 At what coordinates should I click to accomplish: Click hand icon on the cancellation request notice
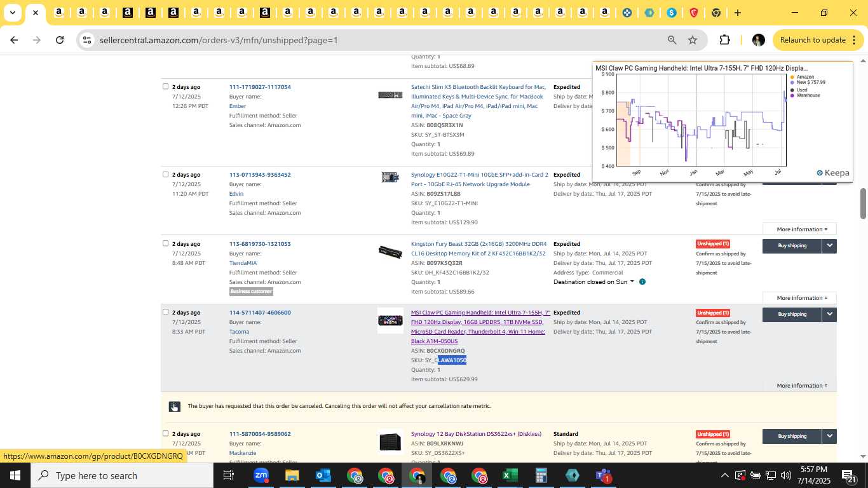click(174, 407)
